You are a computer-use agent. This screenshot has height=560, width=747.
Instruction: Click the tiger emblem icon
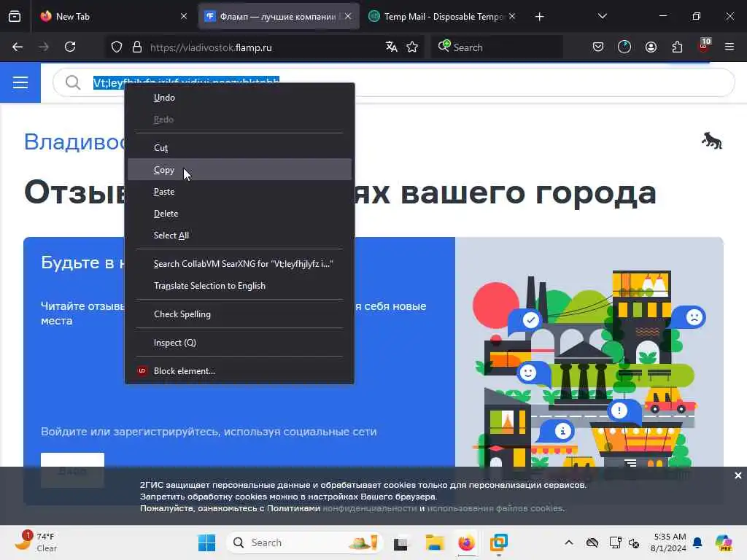pos(712,141)
